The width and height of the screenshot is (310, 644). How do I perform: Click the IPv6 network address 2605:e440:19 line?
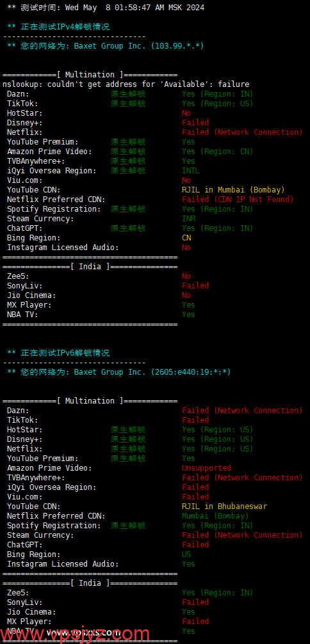point(119,372)
